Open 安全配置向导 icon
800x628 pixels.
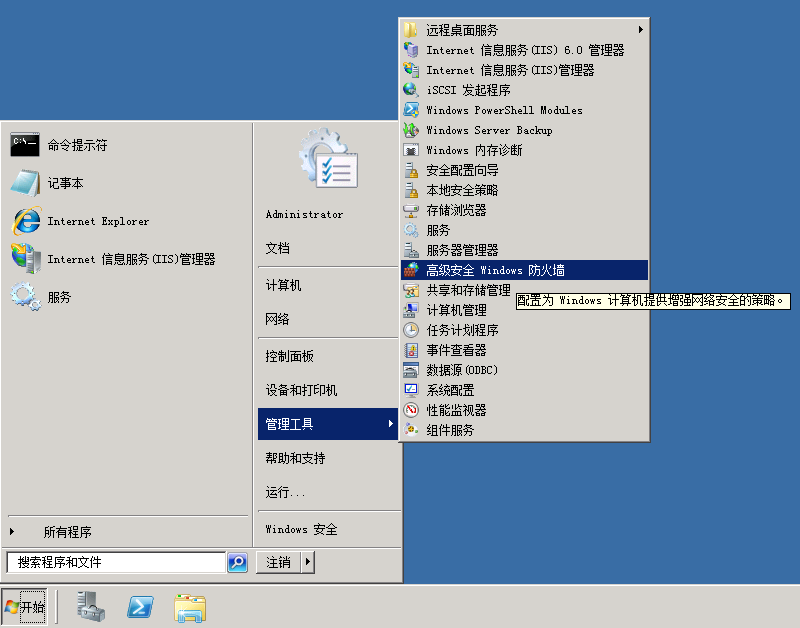point(411,170)
